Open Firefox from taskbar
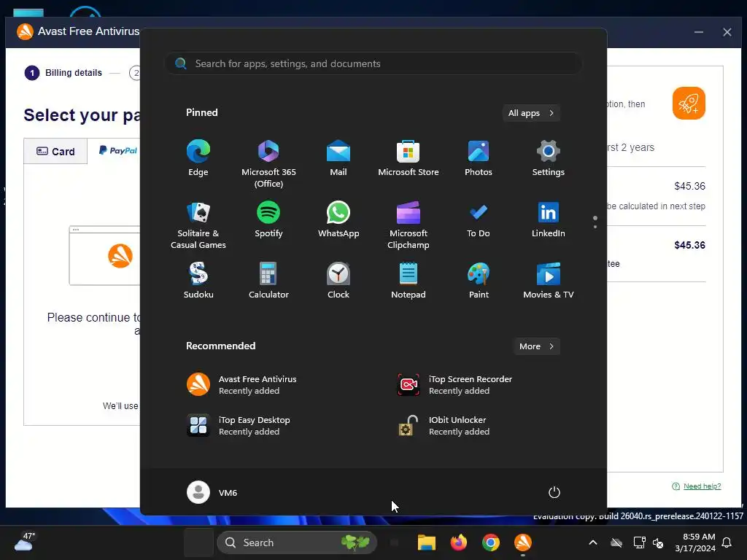Image resolution: width=747 pixels, height=560 pixels. point(458,542)
